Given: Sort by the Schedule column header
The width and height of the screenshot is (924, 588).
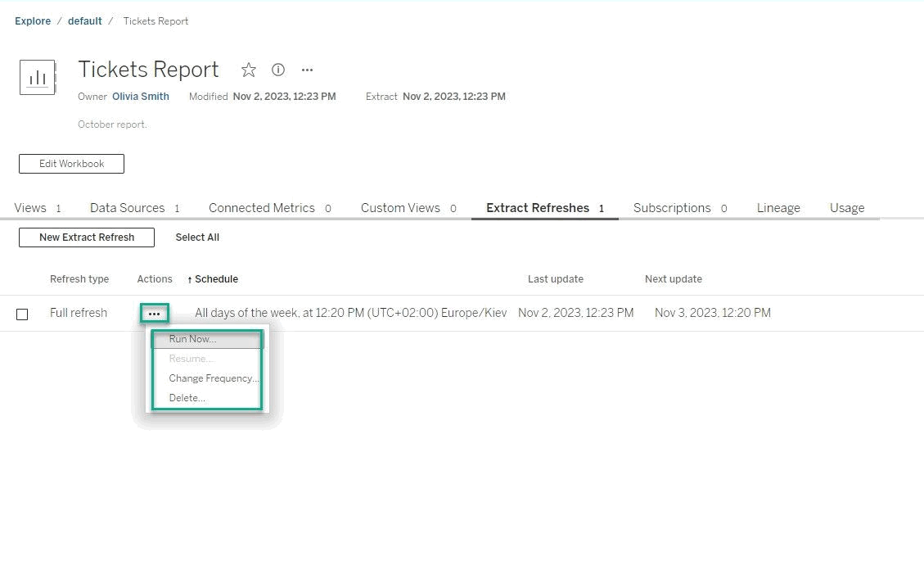Looking at the screenshot, I should [x=216, y=279].
